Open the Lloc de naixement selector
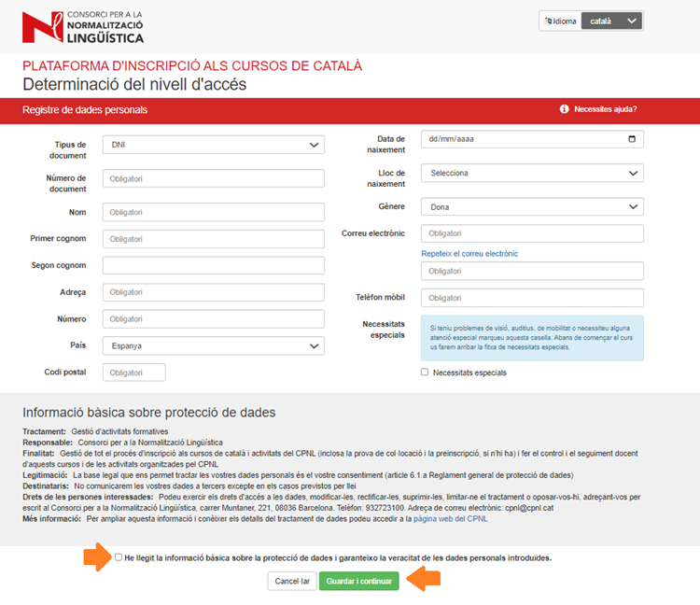 click(532, 173)
